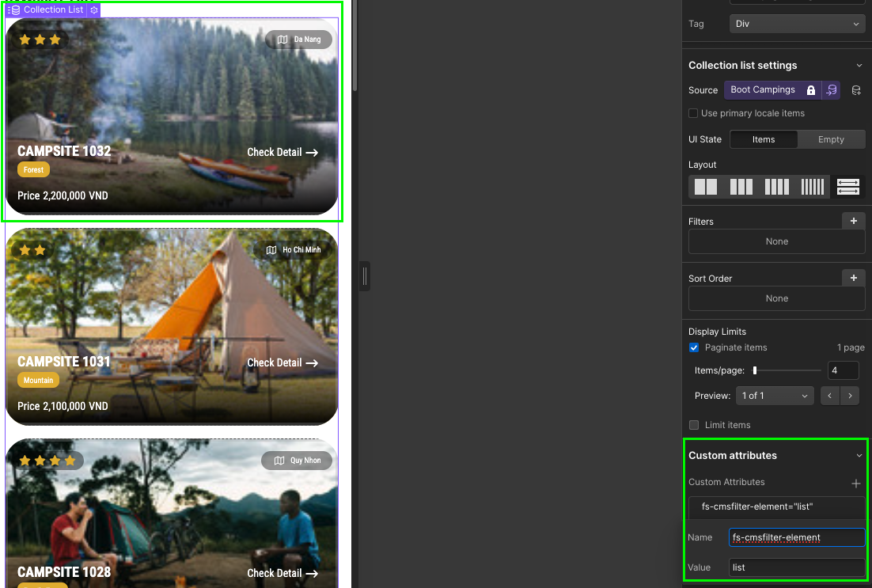Click the CAMPSITE 1032 title
Image resolution: width=872 pixels, height=588 pixels.
(x=64, y=150)
